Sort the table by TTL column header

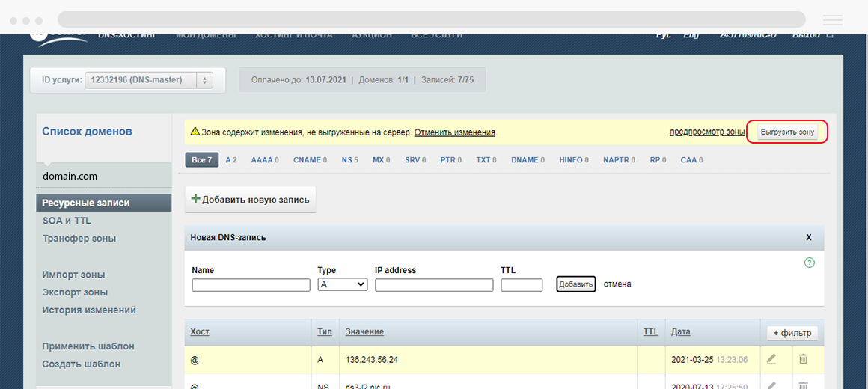click(651, 332)
